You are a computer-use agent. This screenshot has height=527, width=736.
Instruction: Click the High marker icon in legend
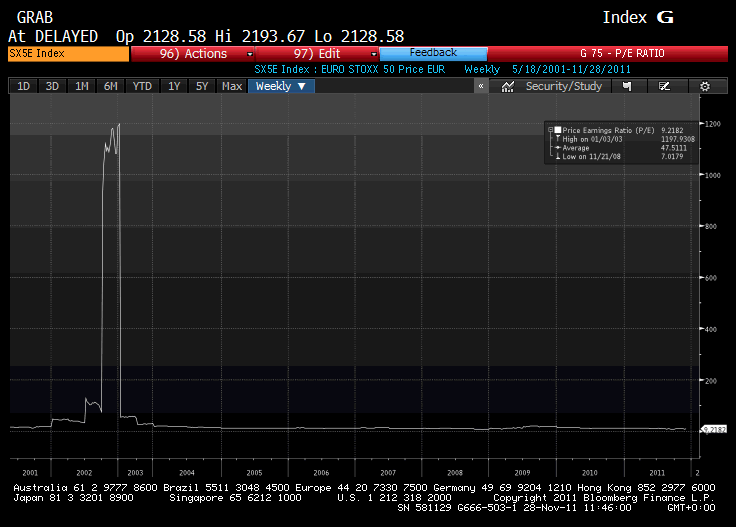(x=558, y=139)
